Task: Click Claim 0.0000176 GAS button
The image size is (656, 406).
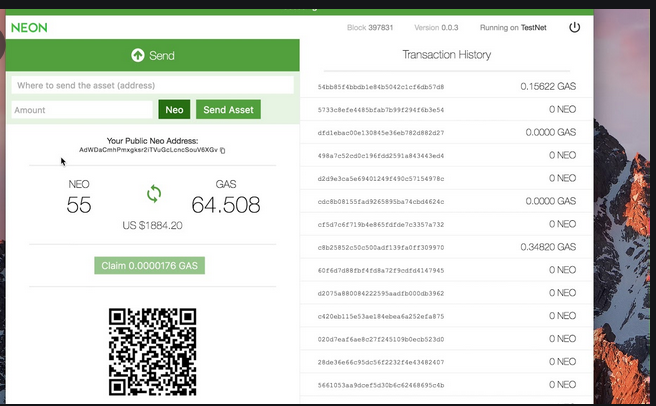Action: point(149,265)
